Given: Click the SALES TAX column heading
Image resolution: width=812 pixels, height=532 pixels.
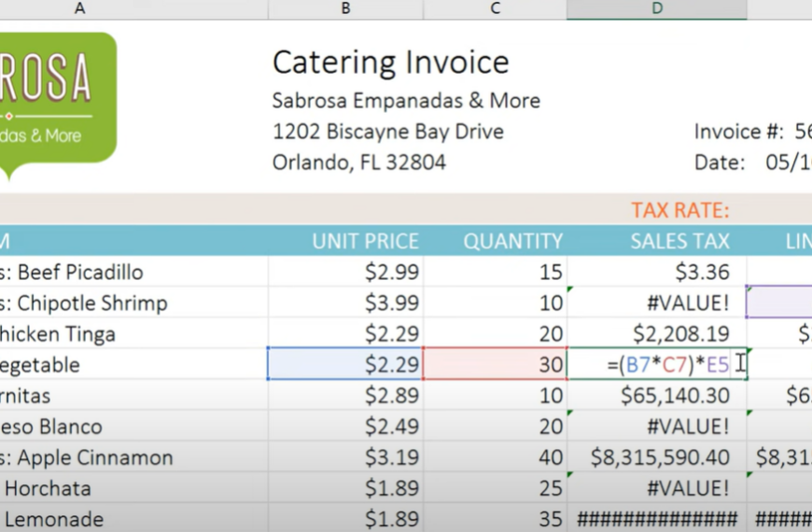Looking at the screenshot, I should [x=680, y=242].
